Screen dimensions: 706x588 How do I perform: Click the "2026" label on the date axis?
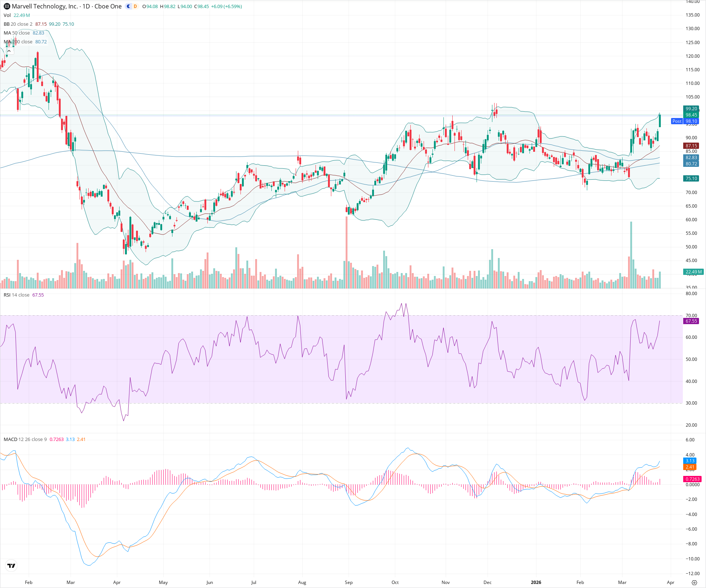coord(536,582)
